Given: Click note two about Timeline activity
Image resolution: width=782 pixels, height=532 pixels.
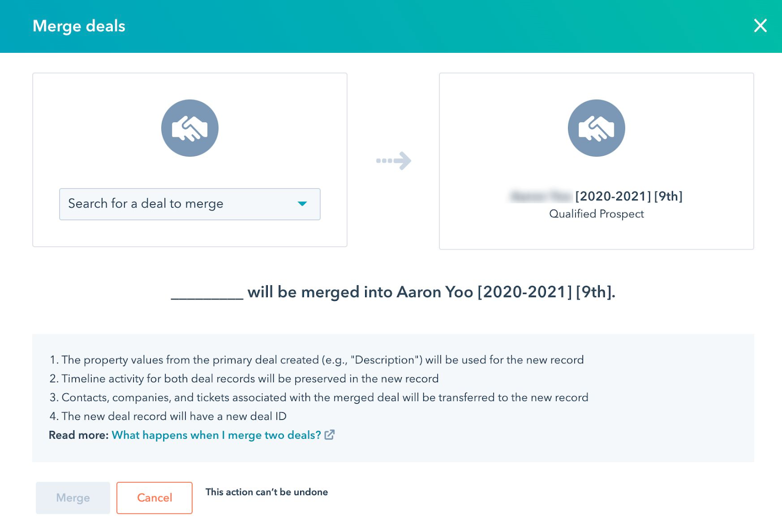Looking at the screenshot, I should coord(244,379).
